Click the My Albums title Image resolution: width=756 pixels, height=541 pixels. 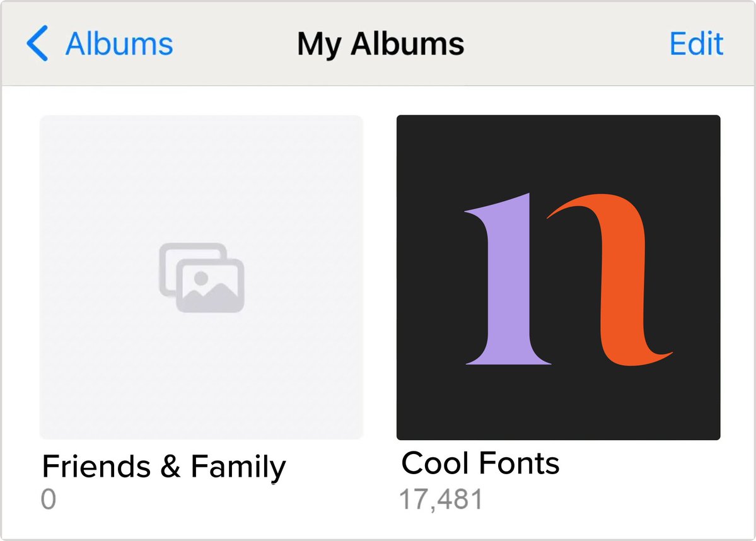pyautogui.click(x=380, y=45)
